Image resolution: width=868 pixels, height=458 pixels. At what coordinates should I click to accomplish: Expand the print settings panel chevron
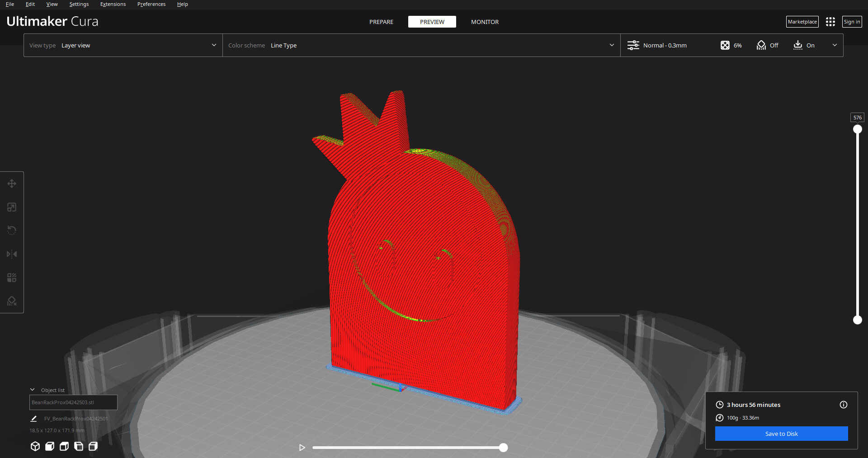(835, 45)
